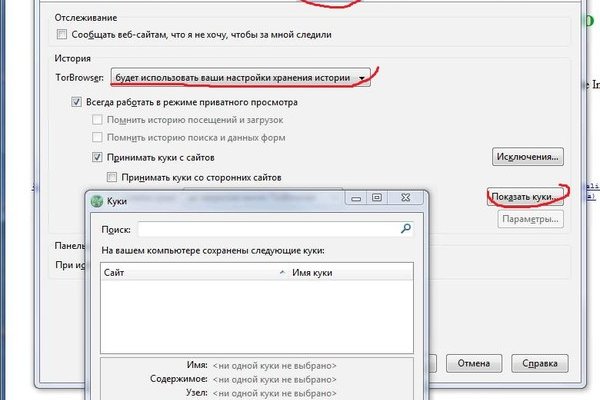This screenshot has height=400, width=600.
Task: Tick 'Помнить историю посещений и загрузок' checkbox
Action: [98, 120]
